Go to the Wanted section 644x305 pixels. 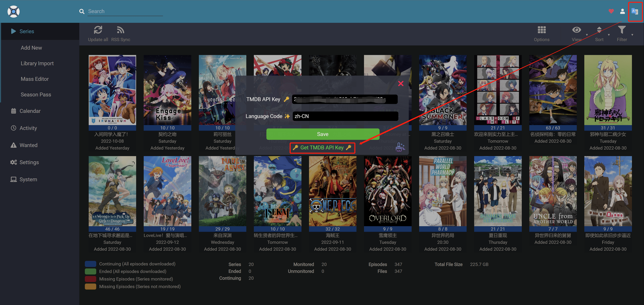coord(29,145)
